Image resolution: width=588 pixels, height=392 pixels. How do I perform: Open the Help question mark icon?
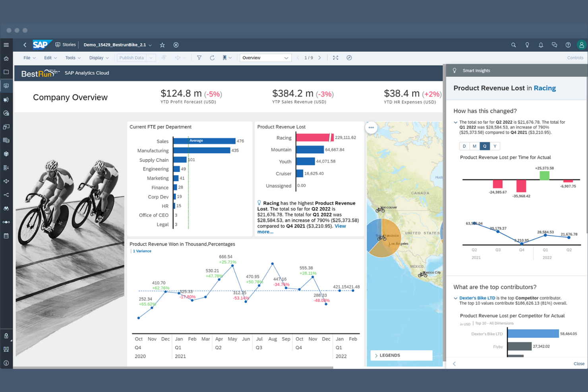coord(568,45)
